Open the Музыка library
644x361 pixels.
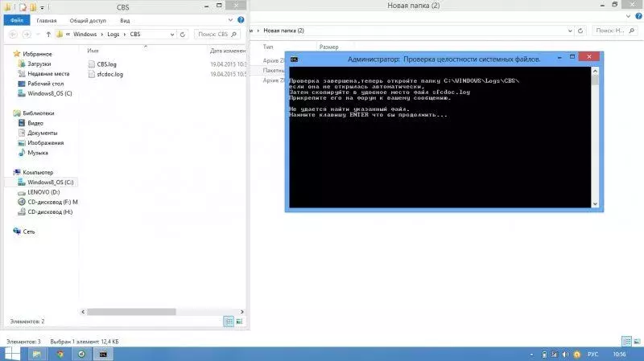point(38,152)
